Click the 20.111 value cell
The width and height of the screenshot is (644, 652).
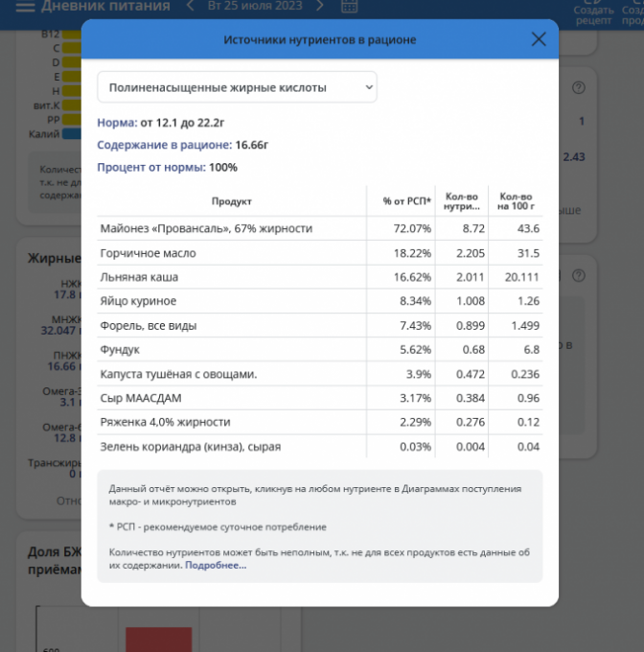coord(522,277)
